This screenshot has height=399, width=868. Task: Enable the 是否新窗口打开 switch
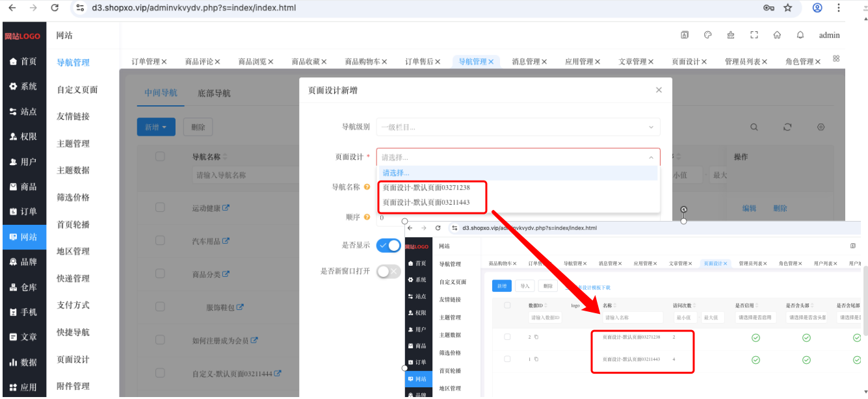tap(389, 271)
